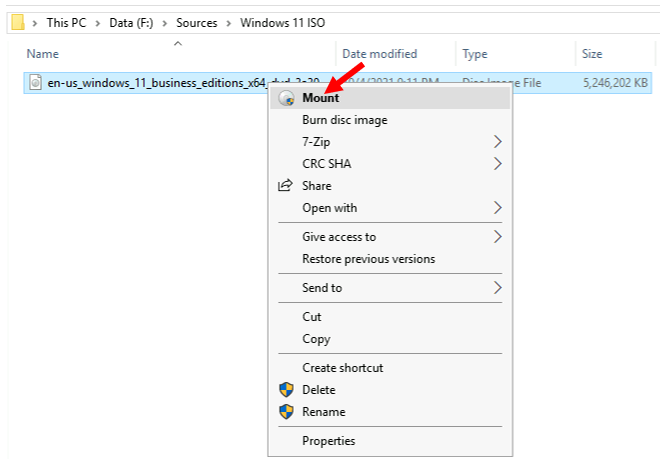Expand the Send to submenu arrow

coord(498,288)
